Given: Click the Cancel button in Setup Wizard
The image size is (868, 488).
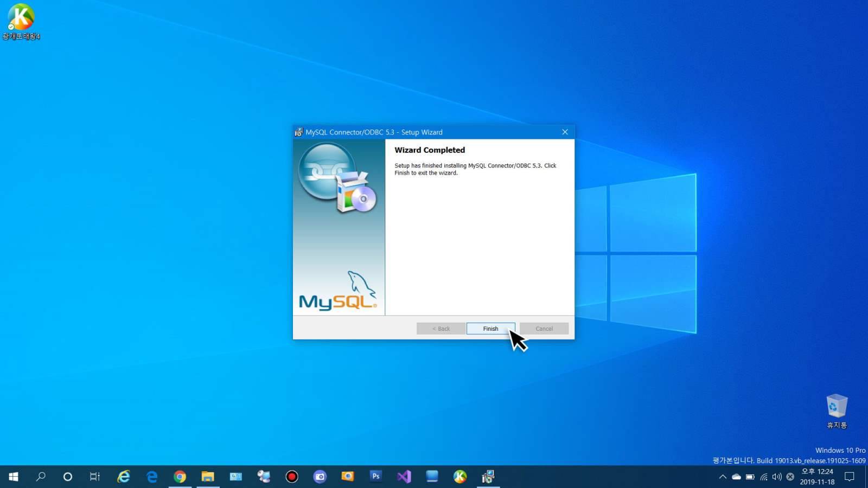Looking at the screenshot, I should [544, 329].
